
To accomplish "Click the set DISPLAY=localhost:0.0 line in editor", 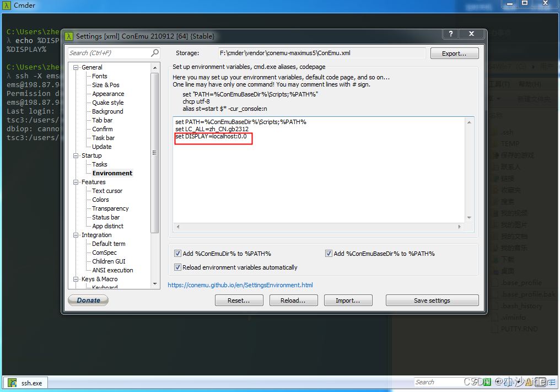I will 211,137.
